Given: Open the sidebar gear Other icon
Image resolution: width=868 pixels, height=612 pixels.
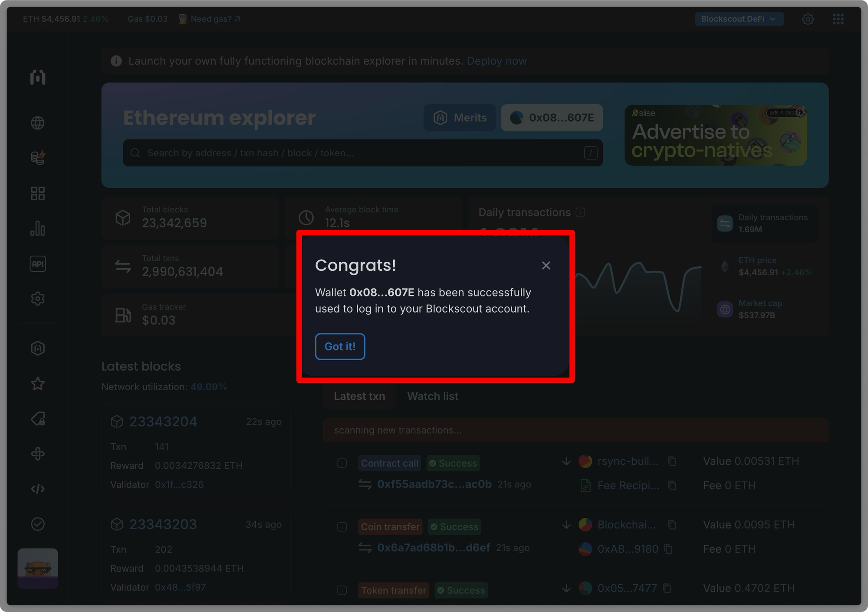Looking at the screenshot, I should tap(38, 299).
